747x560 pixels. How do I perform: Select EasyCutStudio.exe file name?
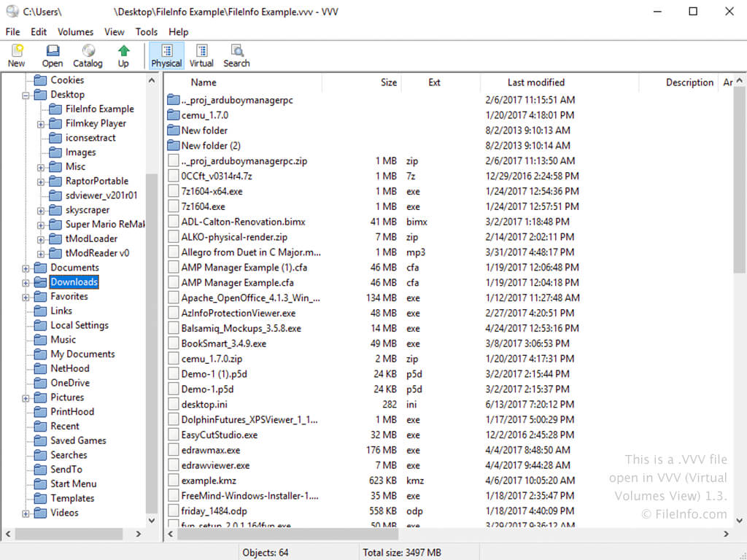tap(219, 435)
